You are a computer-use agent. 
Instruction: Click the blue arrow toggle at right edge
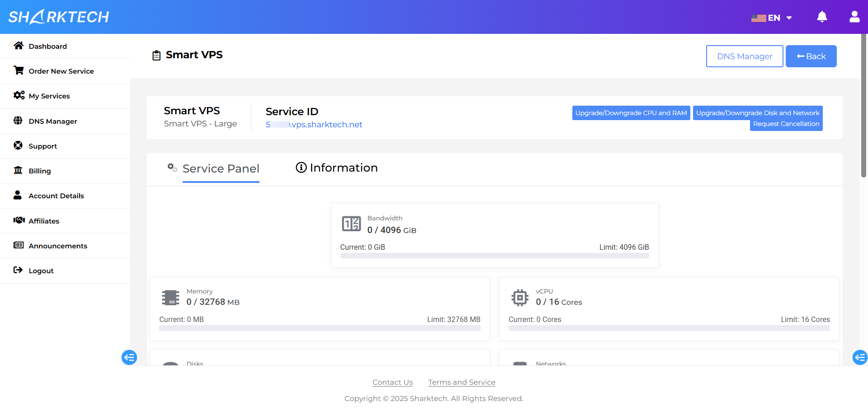click(860, 358)
